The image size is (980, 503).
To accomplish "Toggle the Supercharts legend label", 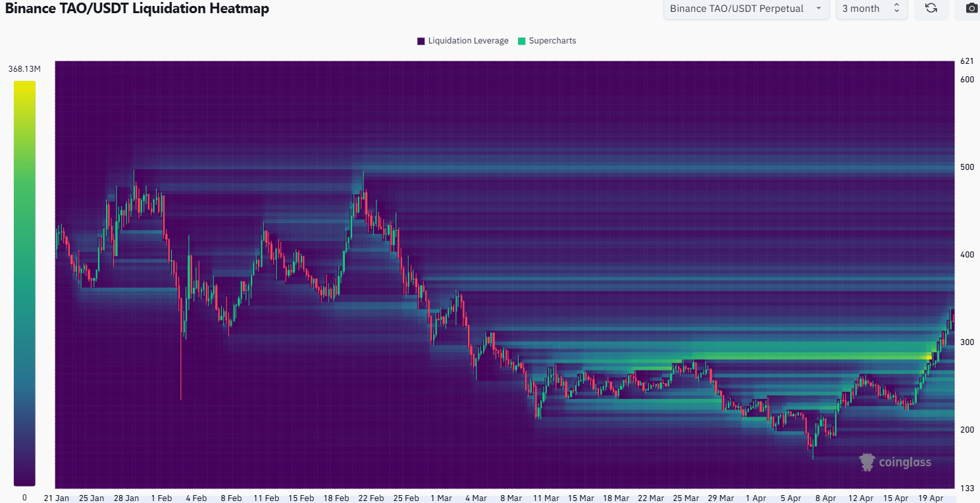I will [552, 41].
